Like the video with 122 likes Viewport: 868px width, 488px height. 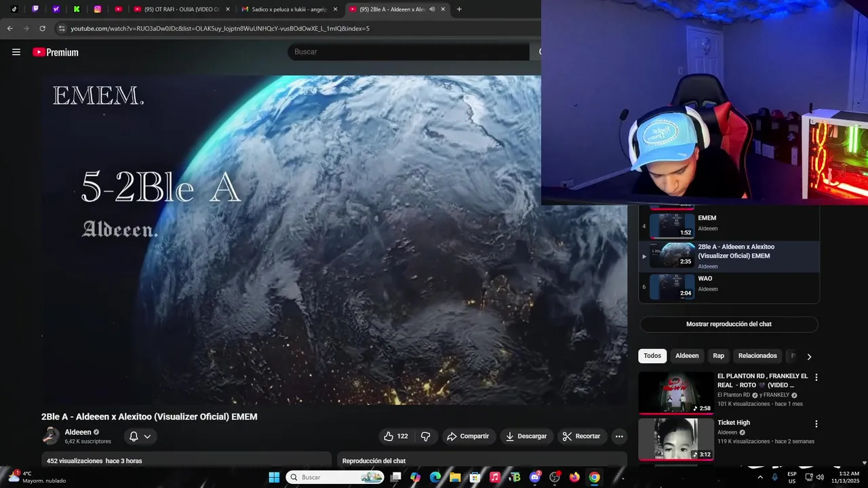(396, 436)
